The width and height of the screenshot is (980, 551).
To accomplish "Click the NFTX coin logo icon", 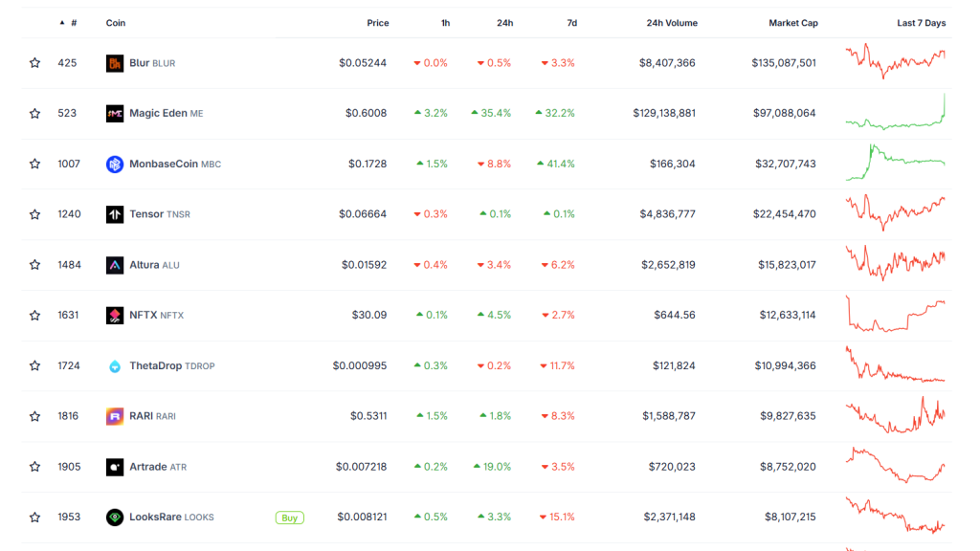I will [115, 315].
